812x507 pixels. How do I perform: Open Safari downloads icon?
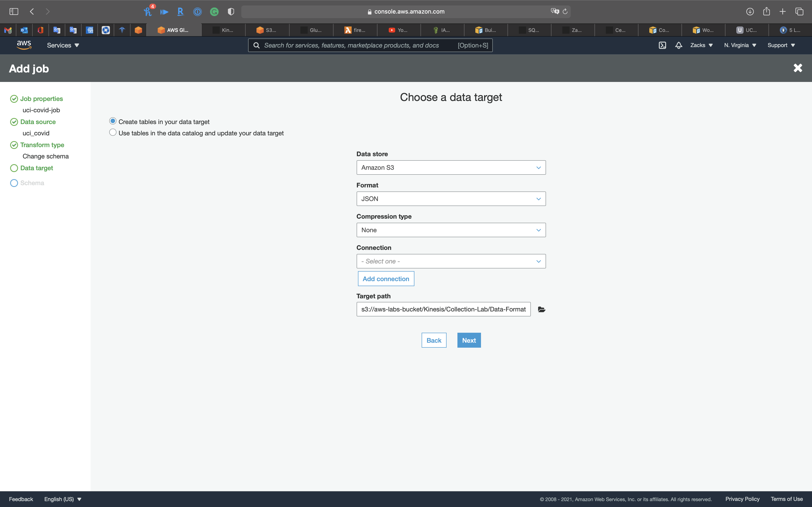click(x=750, y=12)
